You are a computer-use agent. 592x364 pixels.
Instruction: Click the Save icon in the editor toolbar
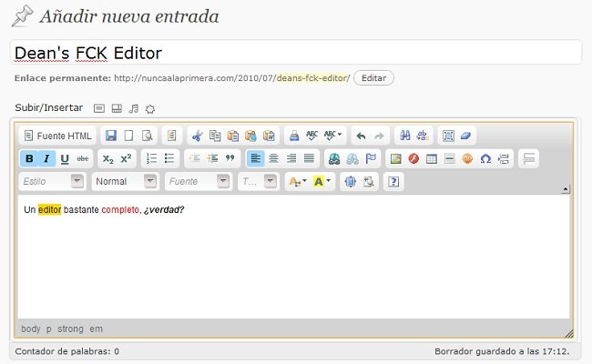110,136
